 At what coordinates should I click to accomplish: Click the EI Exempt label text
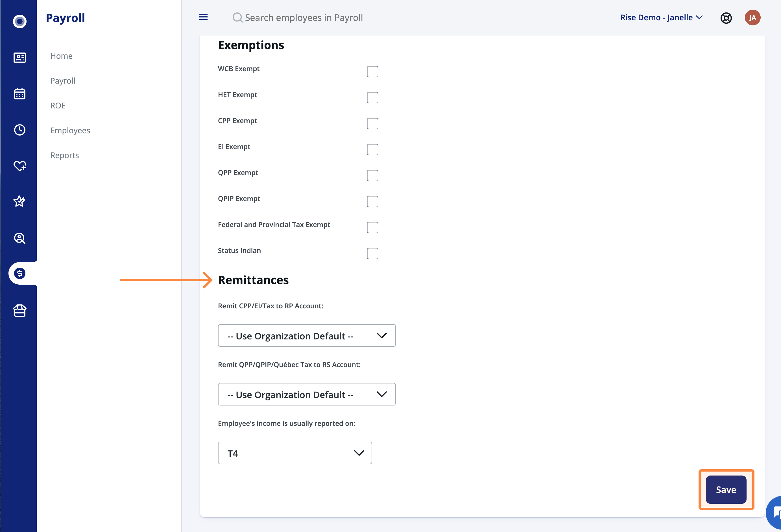pos(234,147)
